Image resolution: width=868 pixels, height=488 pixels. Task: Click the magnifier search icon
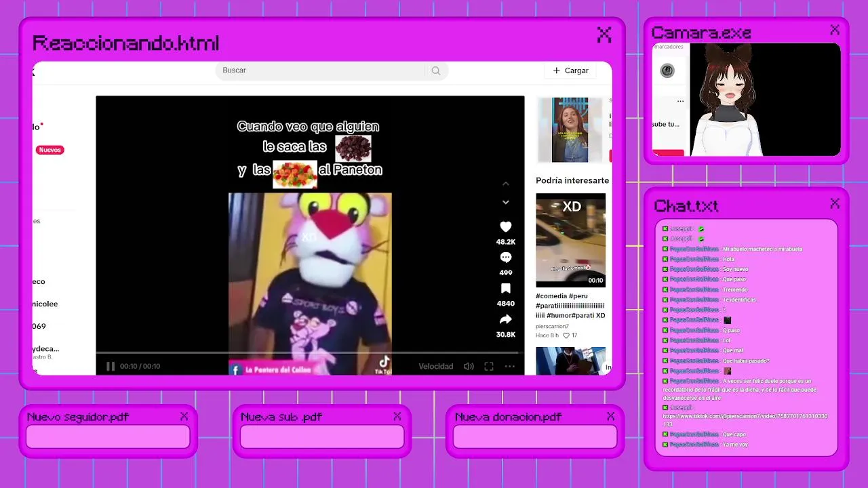[x=436, y=70]
